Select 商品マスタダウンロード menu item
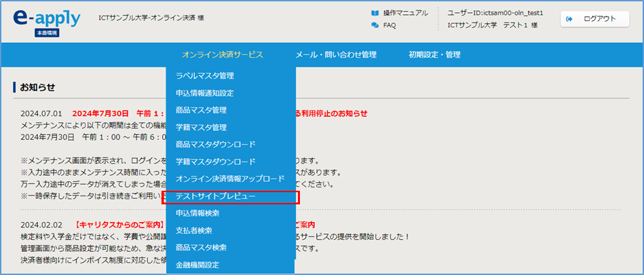The height and width of the screenshot is (275, 644). 215,144
